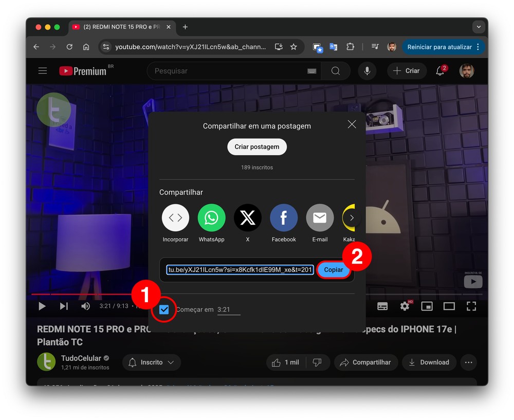Select the Facebook share icon

coord(284,218)
